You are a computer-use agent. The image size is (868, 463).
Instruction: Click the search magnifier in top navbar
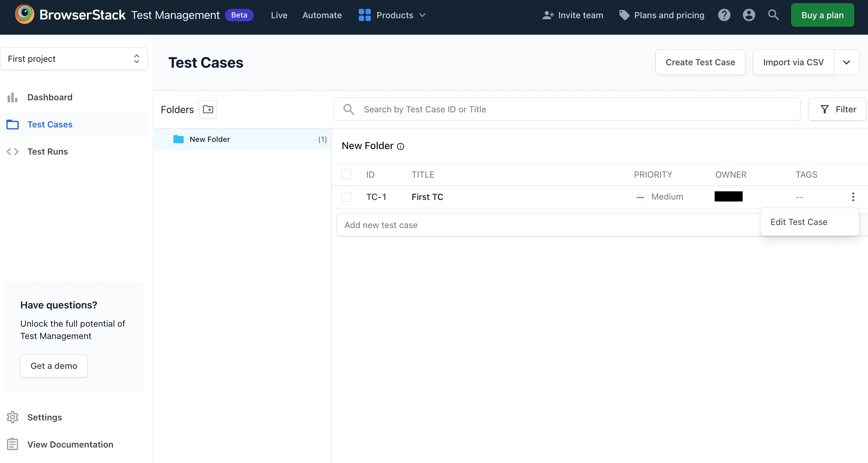pos(773,15)
